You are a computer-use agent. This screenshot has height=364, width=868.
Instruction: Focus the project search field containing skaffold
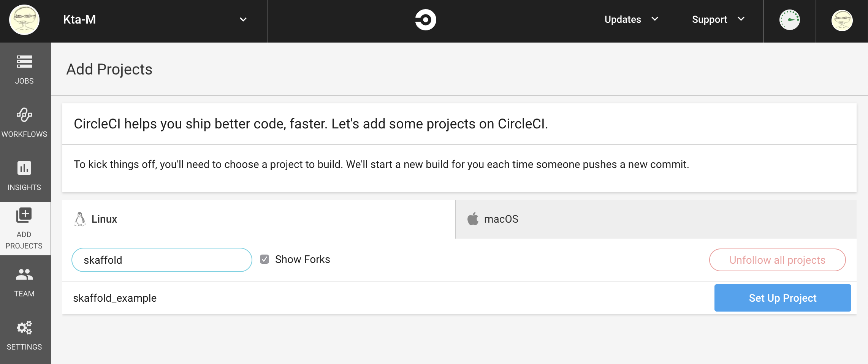[x=162, y=260]
